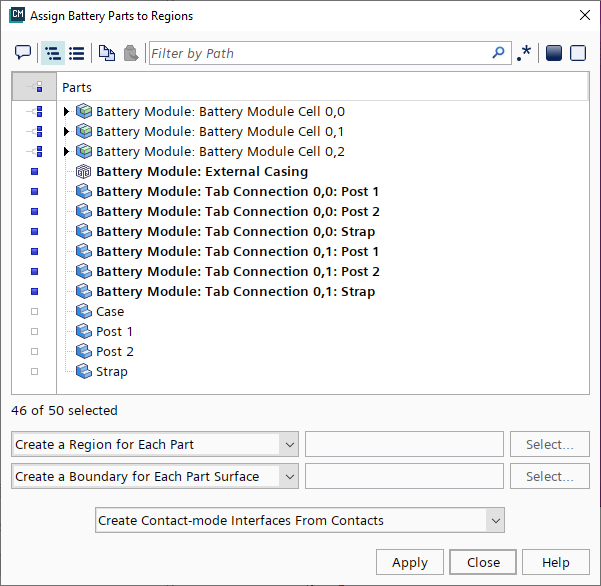Screen dimensions: 601x586
Task: Check the selection box for Strap part
Action: (34, 372)
